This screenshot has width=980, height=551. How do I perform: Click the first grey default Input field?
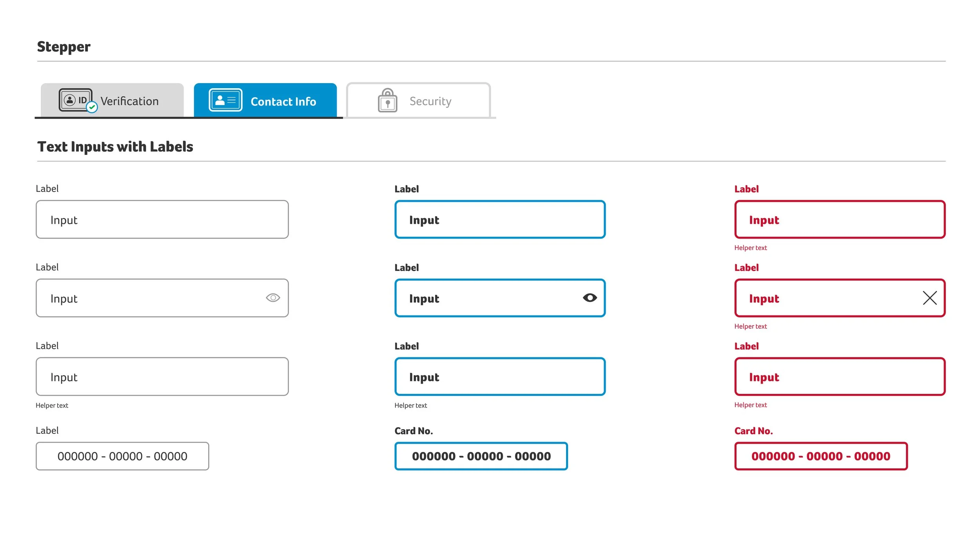[x=162, y=219]
